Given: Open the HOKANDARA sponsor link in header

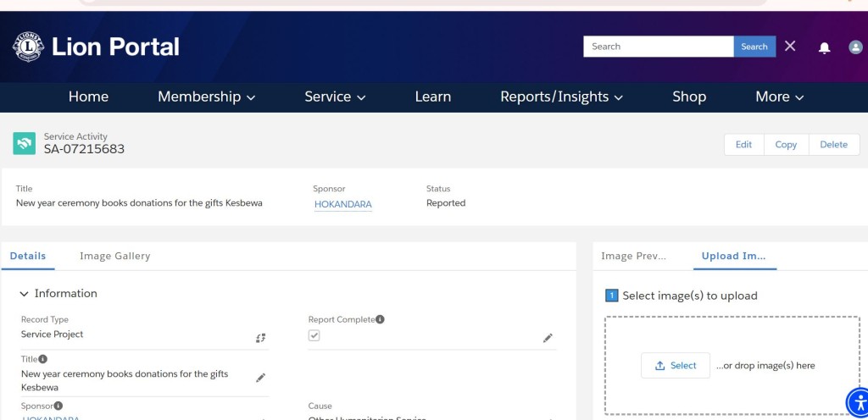Looking at the screenshot, I should pos(343,204).
